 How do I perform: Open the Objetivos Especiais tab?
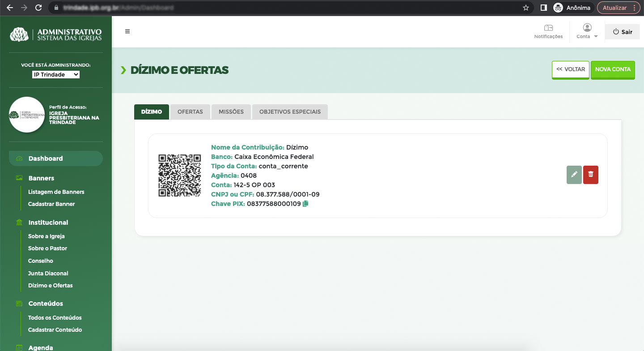click(290, 112)
